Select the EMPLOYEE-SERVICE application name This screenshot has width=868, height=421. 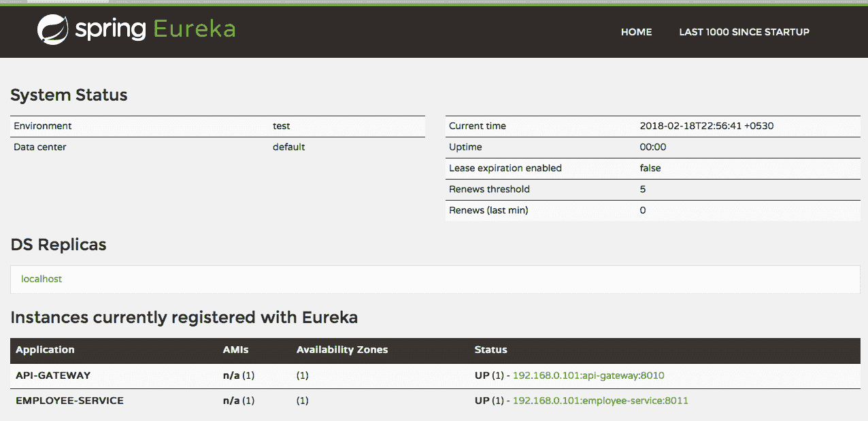[x=69, y=401]
